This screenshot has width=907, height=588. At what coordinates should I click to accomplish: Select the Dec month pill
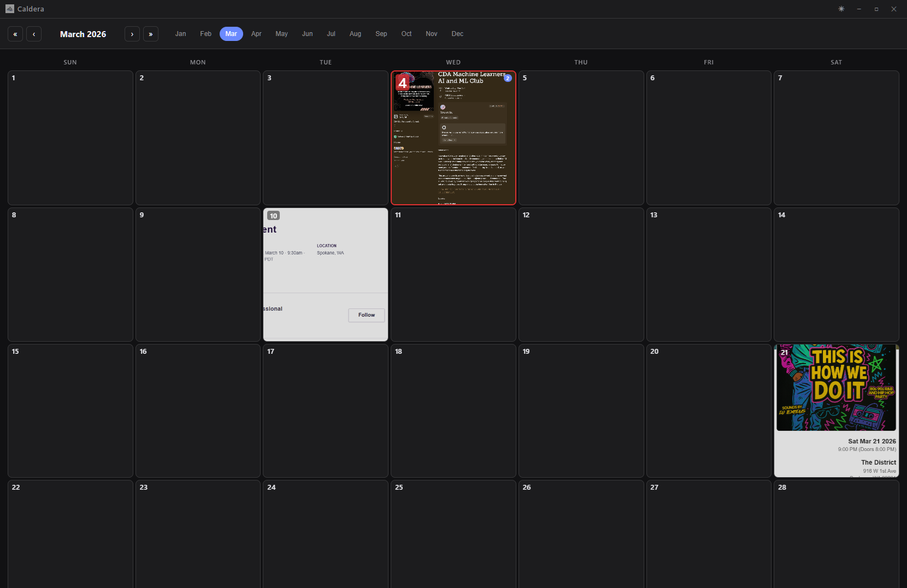[457, 34]
